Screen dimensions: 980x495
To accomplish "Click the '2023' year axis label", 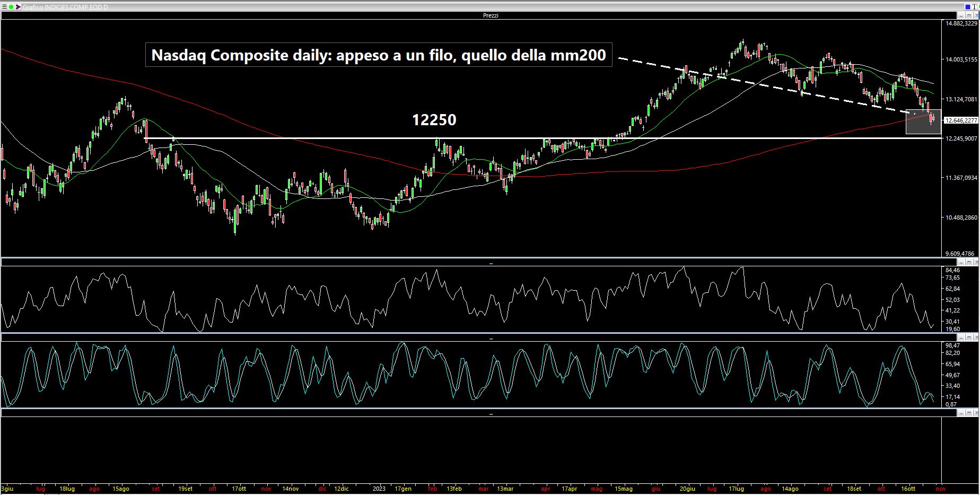I will pyautogui.click(x=379, y=489).
